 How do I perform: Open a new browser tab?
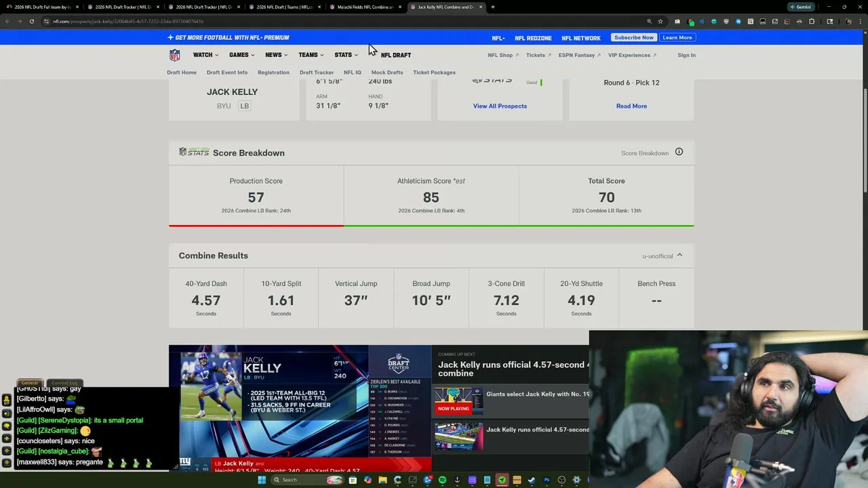(x=493, y=7)
